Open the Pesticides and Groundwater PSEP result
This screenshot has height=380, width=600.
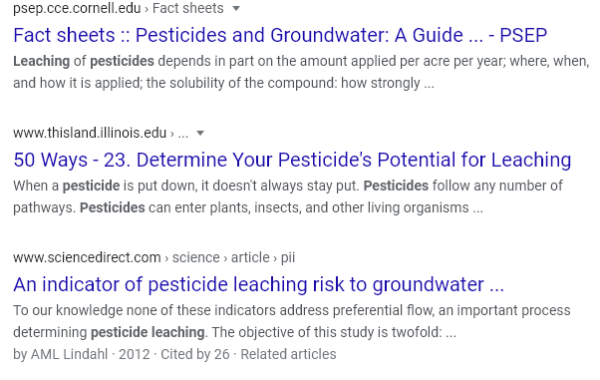(280, 35)
